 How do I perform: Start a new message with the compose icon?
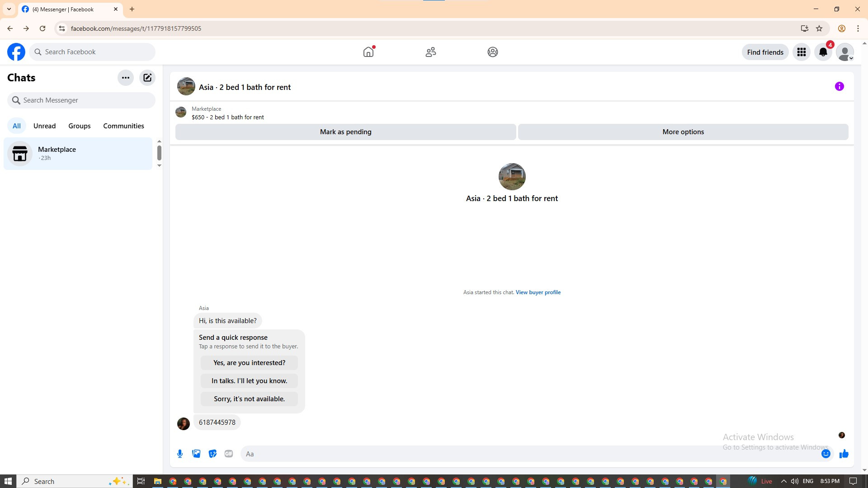(147, 78)
